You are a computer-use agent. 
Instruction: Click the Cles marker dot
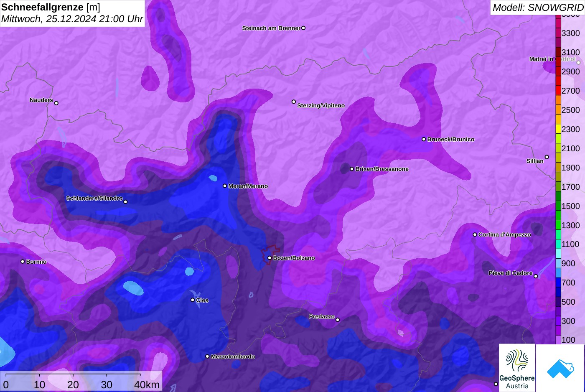click(193, 300)
